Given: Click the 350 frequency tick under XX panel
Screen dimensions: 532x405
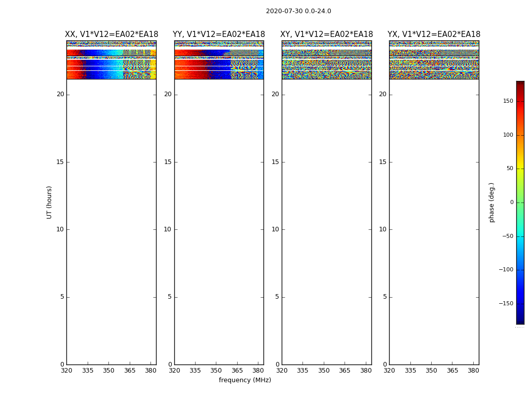Looking at the screenshot, I should (108, 371).
